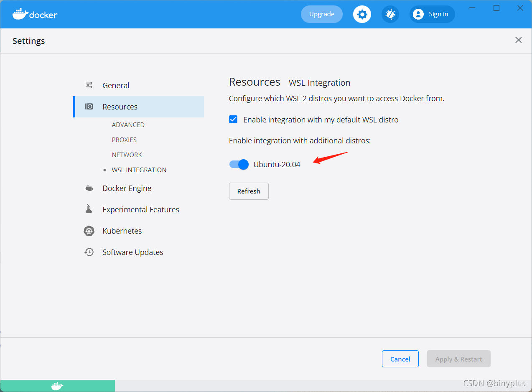Click the Sign in button
Screen dimensions: 532x392
tap(432, 14)
